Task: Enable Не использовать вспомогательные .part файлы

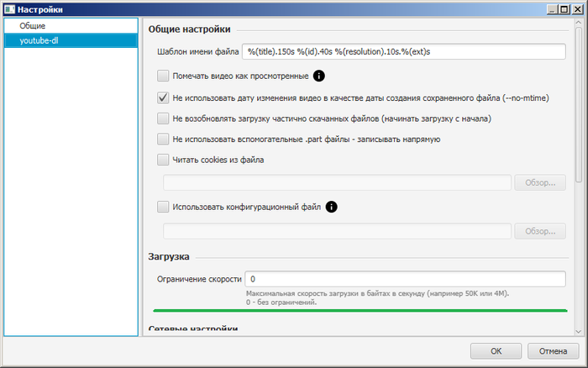Action: [x=163, y=139]
